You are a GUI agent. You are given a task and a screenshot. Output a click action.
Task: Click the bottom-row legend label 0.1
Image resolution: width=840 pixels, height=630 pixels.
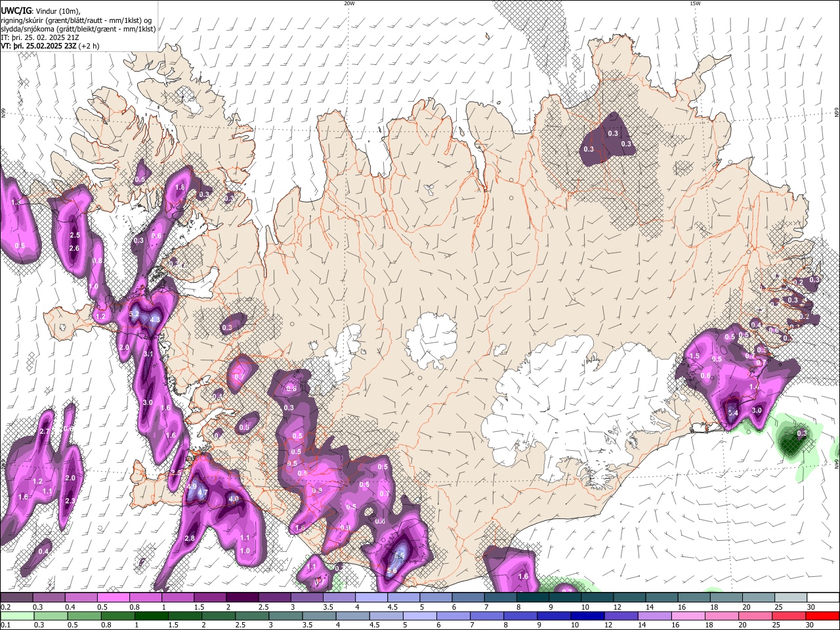[5, 625]
